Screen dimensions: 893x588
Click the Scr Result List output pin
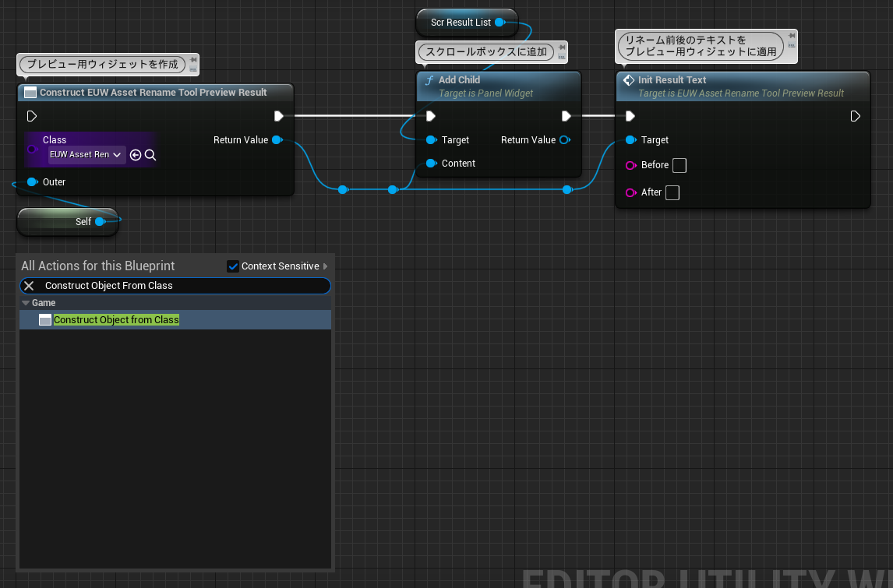click(500, 23)
